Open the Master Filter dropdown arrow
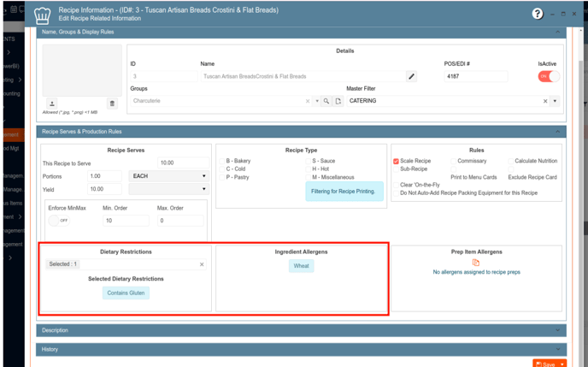 pos(555,101)
